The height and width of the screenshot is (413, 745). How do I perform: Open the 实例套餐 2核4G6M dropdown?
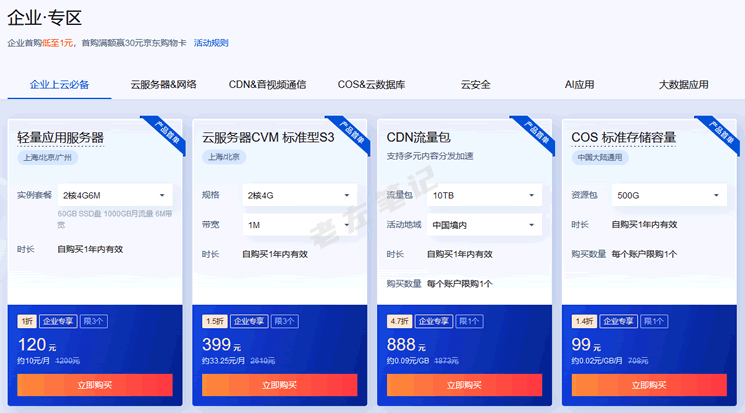click(x=114, y=195)
